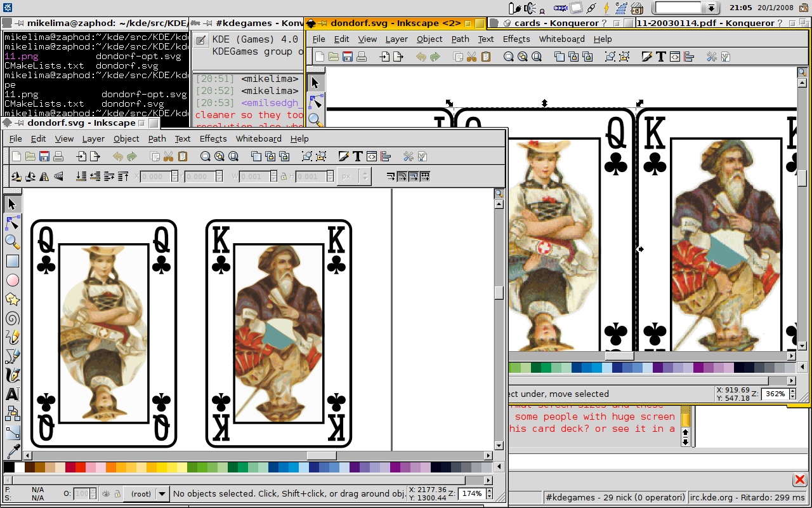Select the Ellipse tool in front Inkscape toolbox
The image size is (812, 508).
(x=12, y=280)
